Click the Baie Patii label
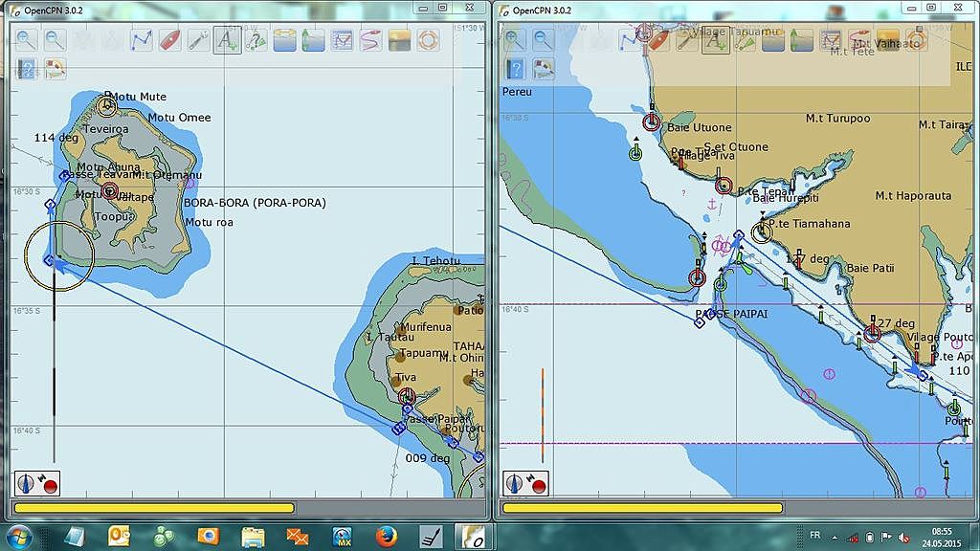Image resolution: width=980 pixels, height=551 pixels. click(x=870, y=268)
